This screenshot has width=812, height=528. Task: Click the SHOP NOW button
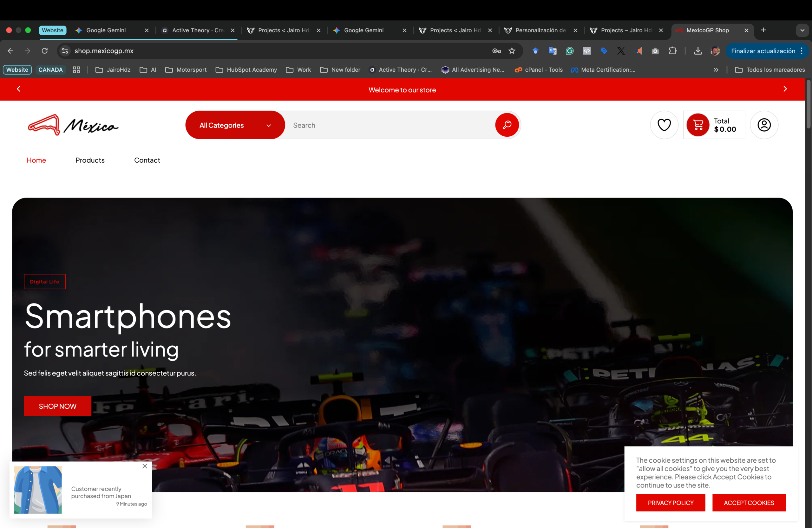click(57, 406)
